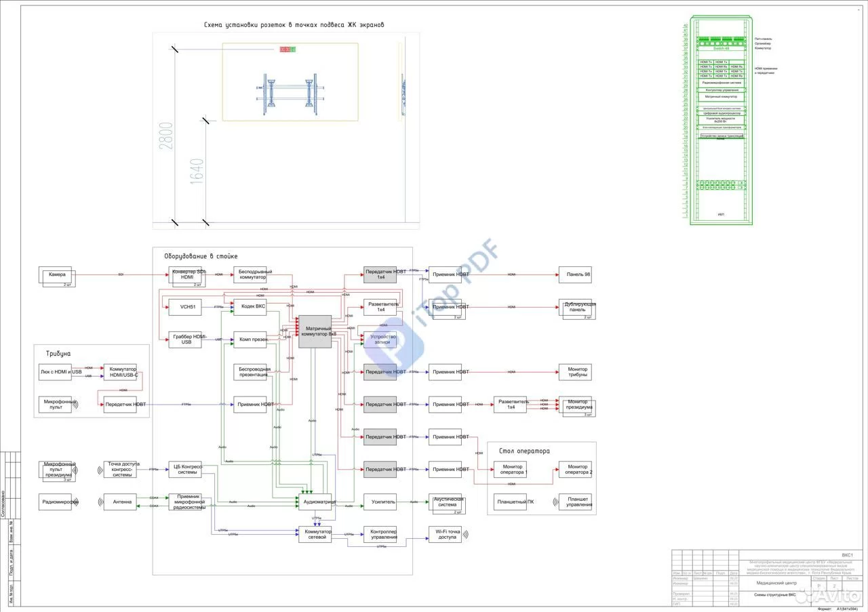Click the "Бесподрядный коммутатор" block
This screenshot has width=868, height=612.
250,274
